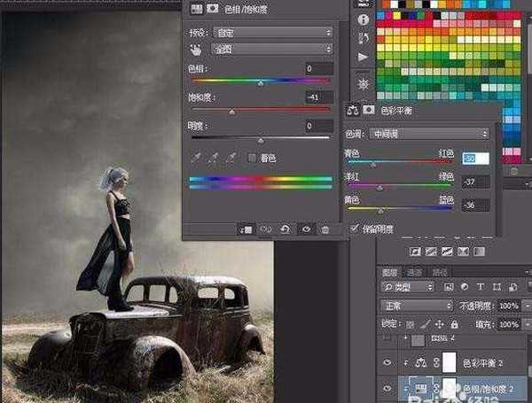Click the text layer filter icon

(480, 287)
